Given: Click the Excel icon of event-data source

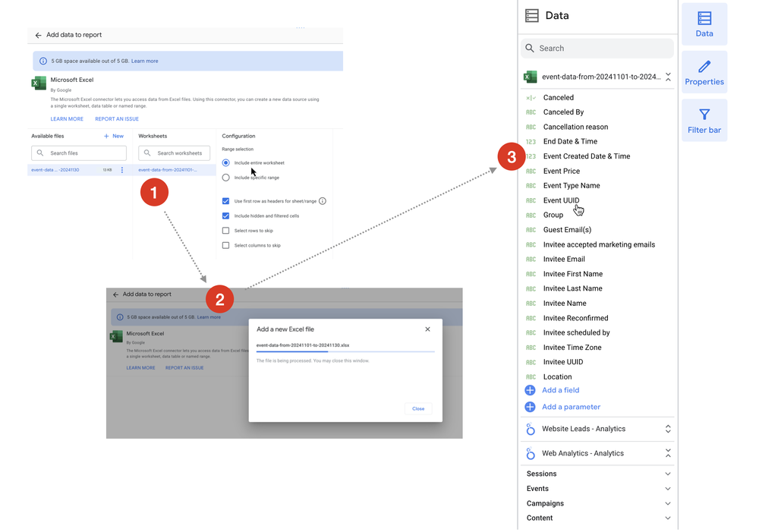Looking at the screenshot, I should pyautogui.click(x=531, y=77).
